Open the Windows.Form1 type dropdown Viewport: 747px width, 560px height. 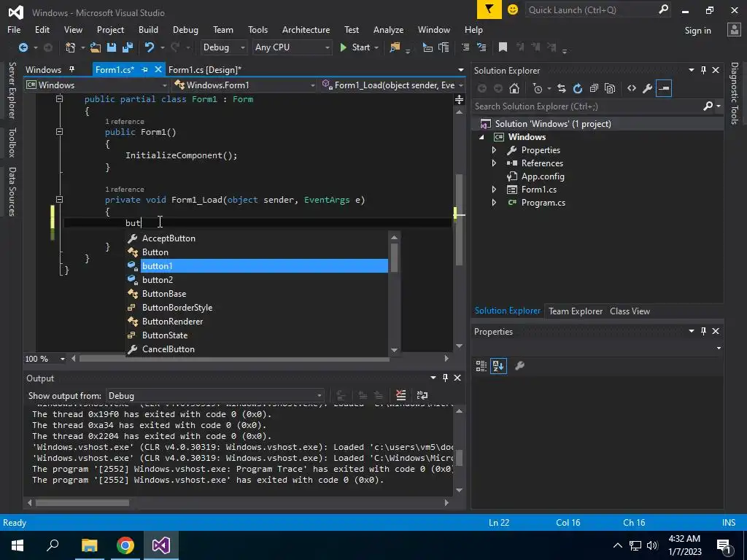[x=245, y=85]
